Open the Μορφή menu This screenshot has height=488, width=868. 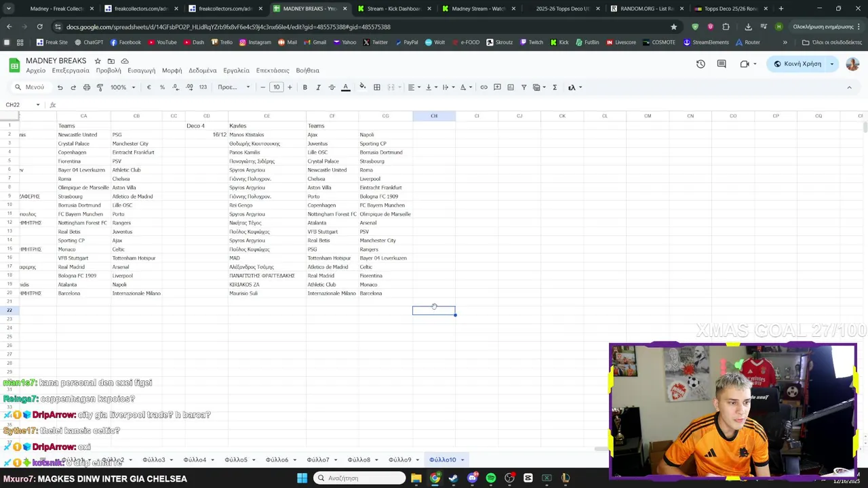pos(172,70)
